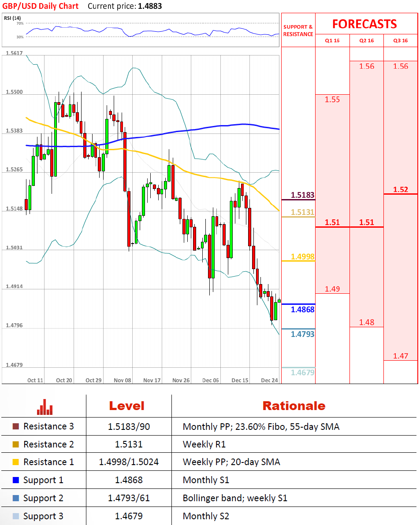Viewport: 420px width, 525px height.
Task: Click the Level table header
Action: (127, 406)
